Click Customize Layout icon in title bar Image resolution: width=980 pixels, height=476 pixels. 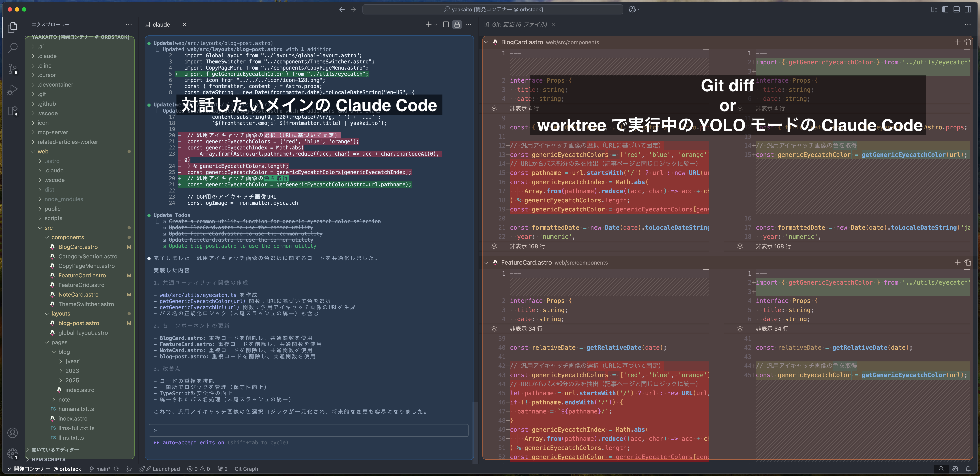pos(934,10)
